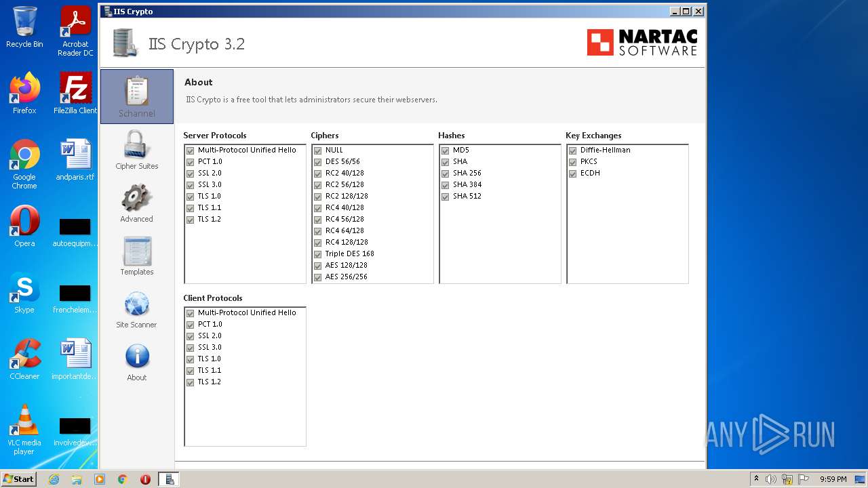Toggle the ECDH key exchange checkbox
The width and height of the screenshot is (868, 488).
point(573,174)
